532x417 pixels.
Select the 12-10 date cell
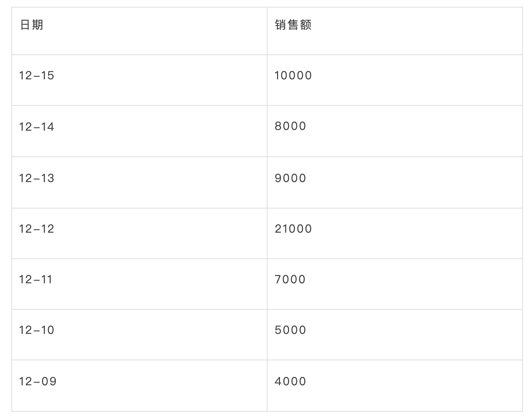[139, 335]
